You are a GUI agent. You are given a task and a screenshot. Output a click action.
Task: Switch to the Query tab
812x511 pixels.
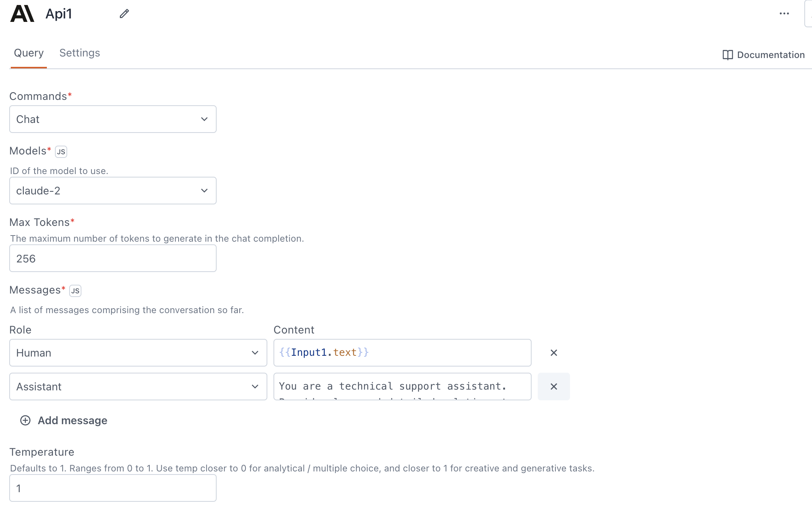tap(28, 53)
